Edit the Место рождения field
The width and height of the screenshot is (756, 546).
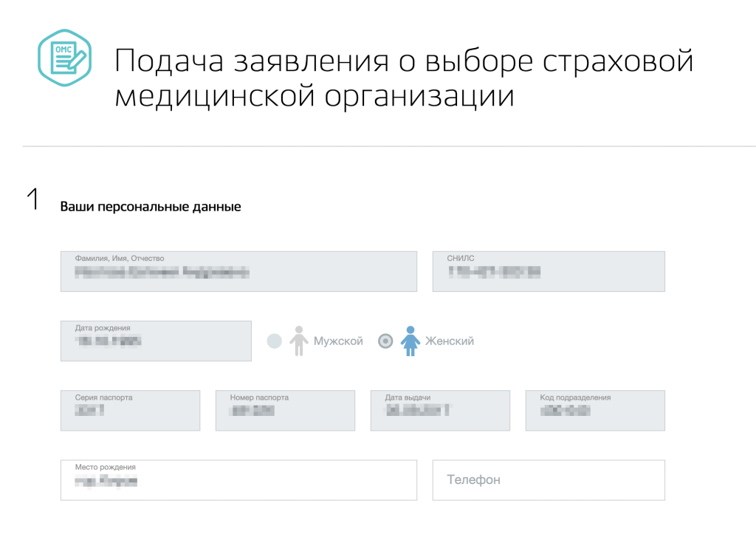(x=238, y=480)
